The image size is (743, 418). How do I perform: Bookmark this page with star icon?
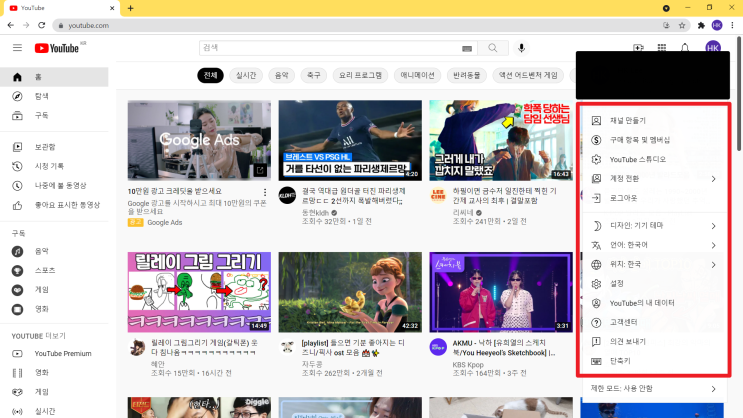(x=682, y=26)
